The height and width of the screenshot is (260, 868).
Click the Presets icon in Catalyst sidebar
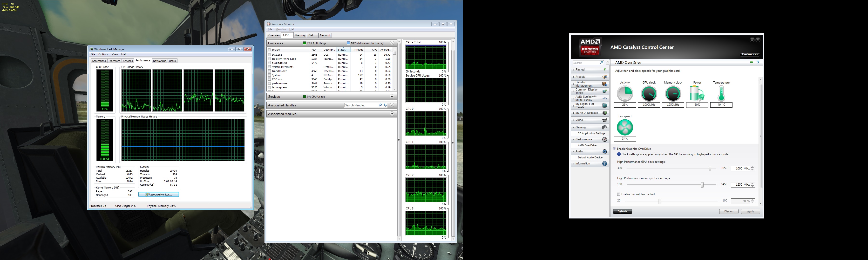point(604,77)
